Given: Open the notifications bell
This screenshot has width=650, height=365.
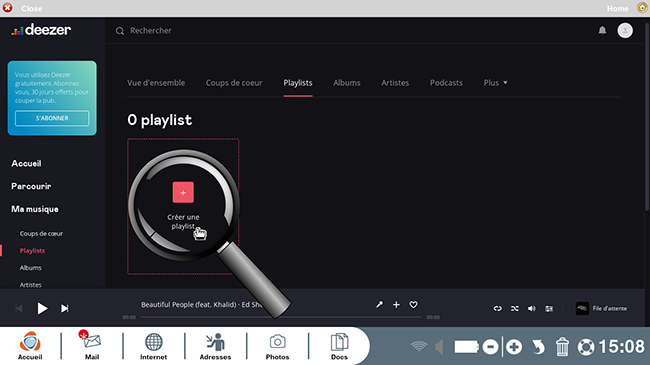Looking at the screenshot, I should [x=602, y=30].
